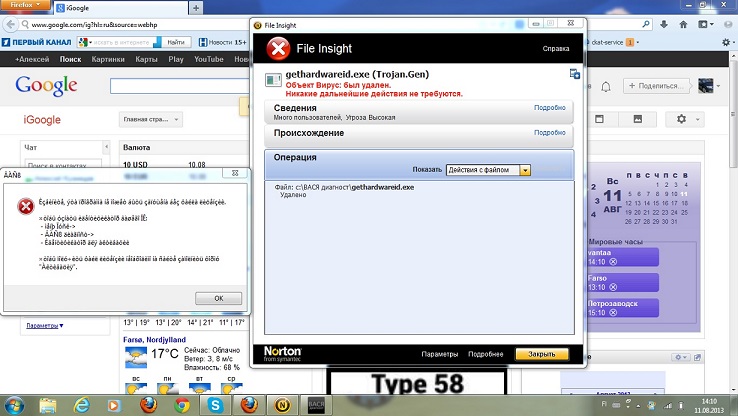Image resolution: width=738 pixels, height=416 pixels.
Task: Open the Подробно link in the Сведения section
Action: 550,108
